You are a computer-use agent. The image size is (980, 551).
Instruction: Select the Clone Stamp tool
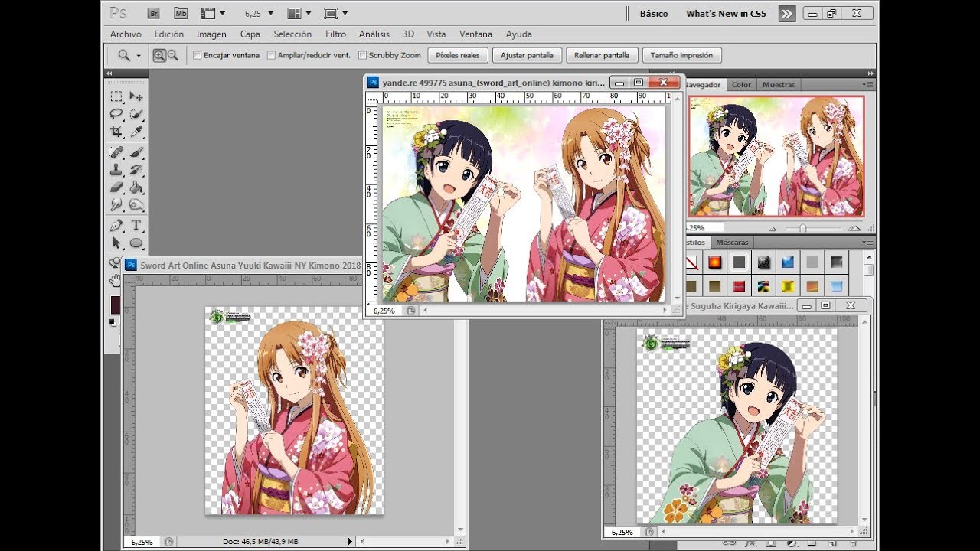[116, 169]
